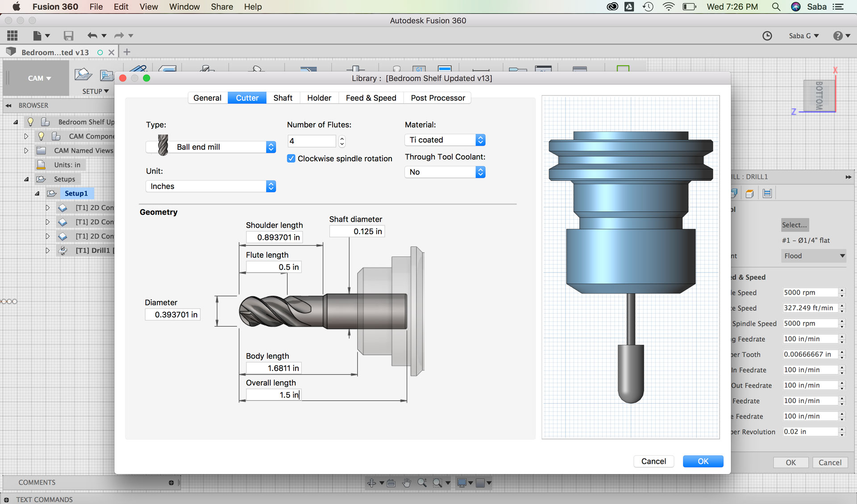Open the Window menu in menu bar

point(184,7)
